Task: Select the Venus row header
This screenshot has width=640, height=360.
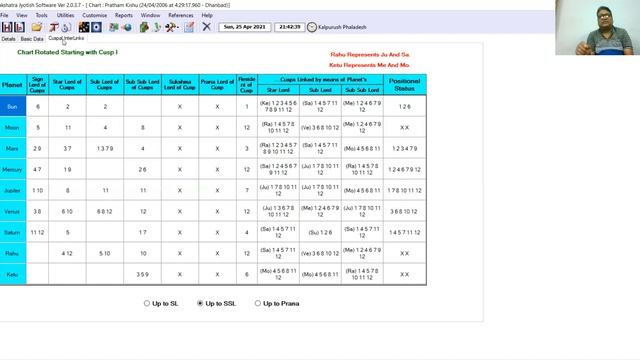Action: (13, 211)
